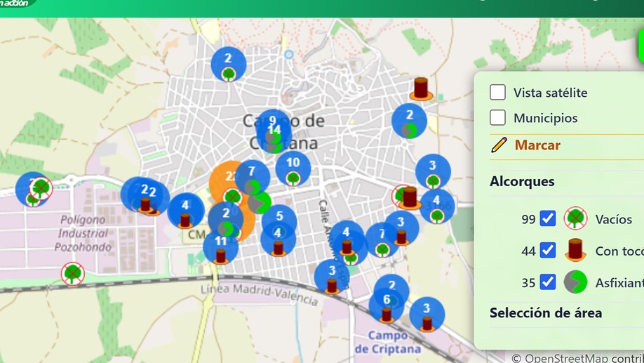Screen dimensions: 644x363
Task: Click lone empty-tree marker below Polígono Industrial
Action: [x=73, y=274]
